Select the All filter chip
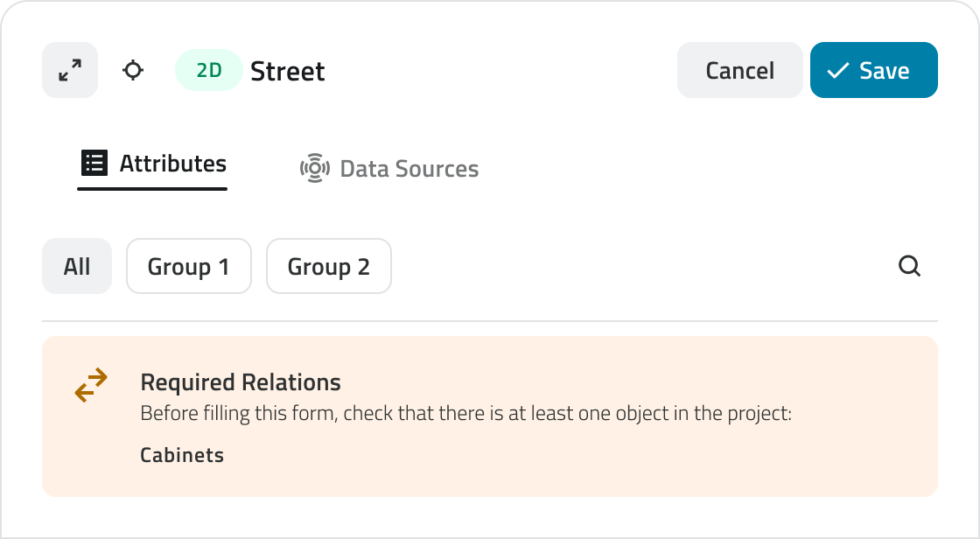Image resolution: width=980 pixels, height=539 pixels. (77, 266)
